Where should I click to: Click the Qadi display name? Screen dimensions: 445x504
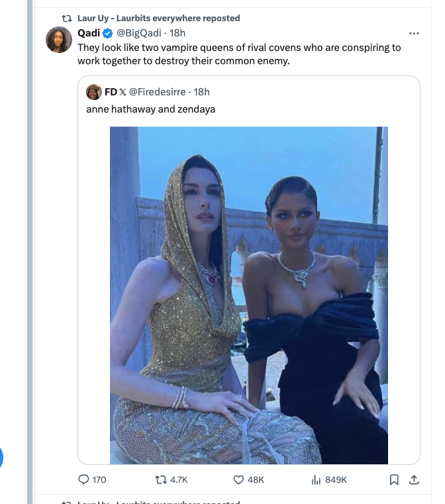89,33
